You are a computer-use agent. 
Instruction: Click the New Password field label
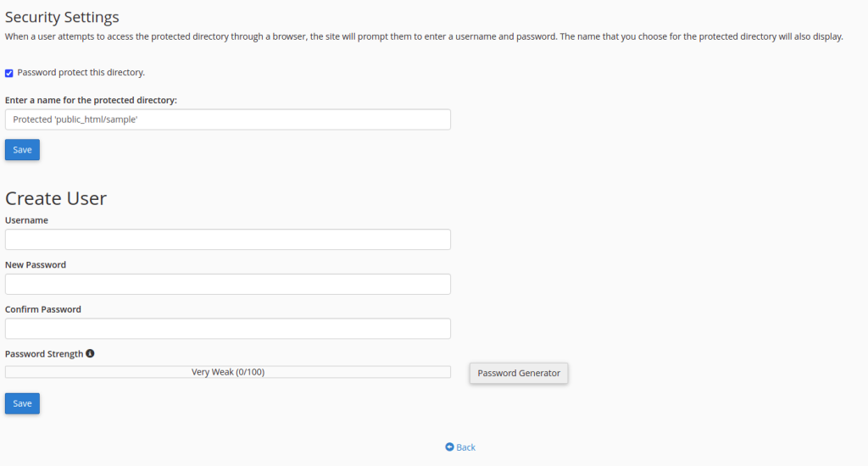click(x=36, y=265)
